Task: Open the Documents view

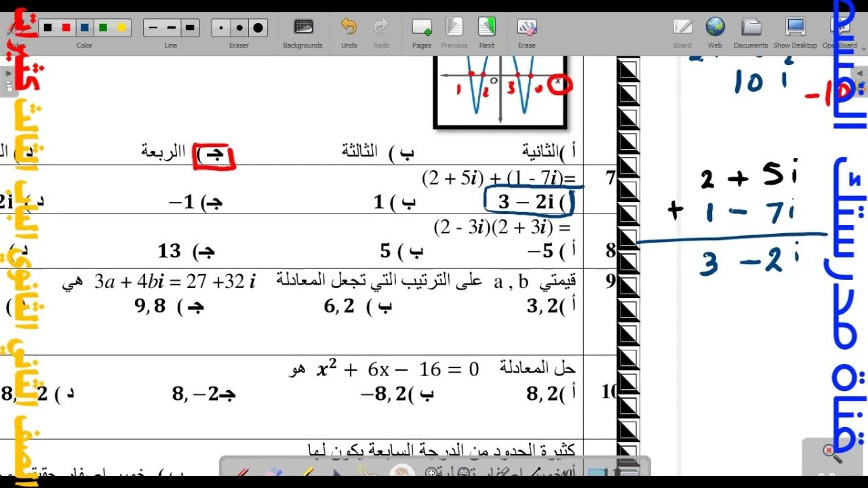Action: 751,33
